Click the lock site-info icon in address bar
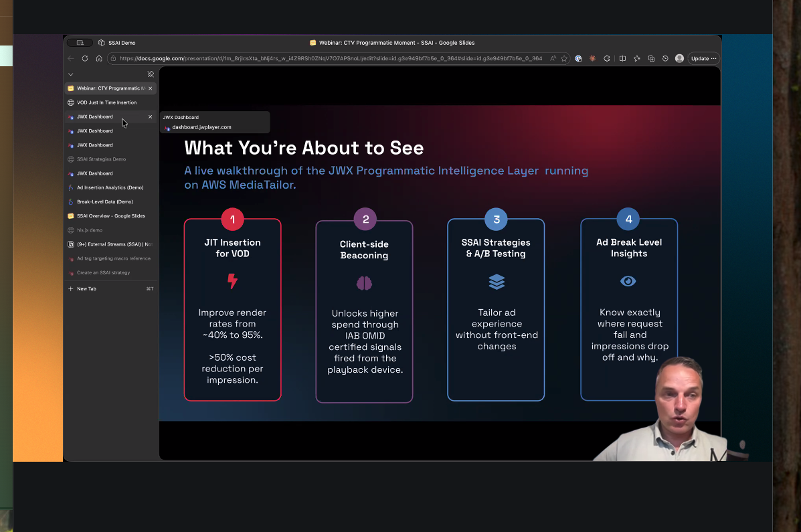801x532 pixels. pos(113,58)
